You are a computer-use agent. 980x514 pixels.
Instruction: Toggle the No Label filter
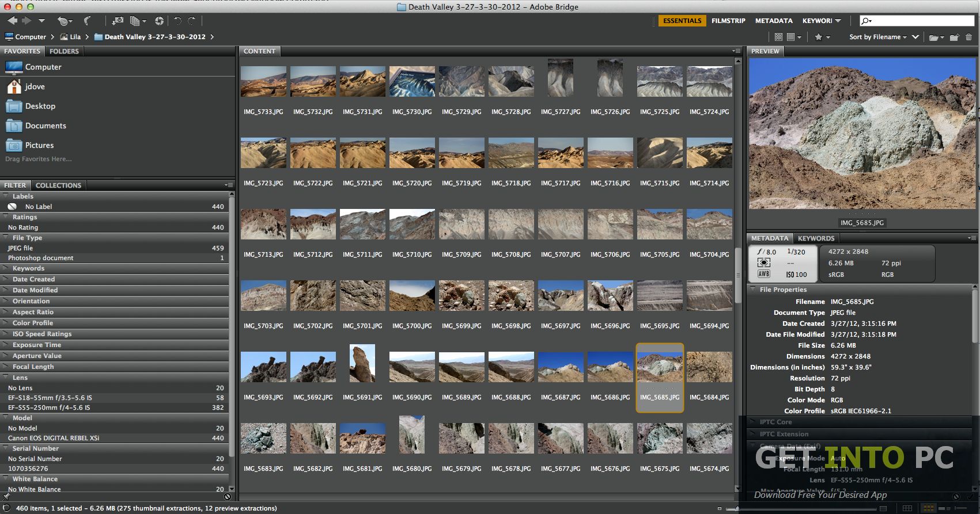point(115,207)
